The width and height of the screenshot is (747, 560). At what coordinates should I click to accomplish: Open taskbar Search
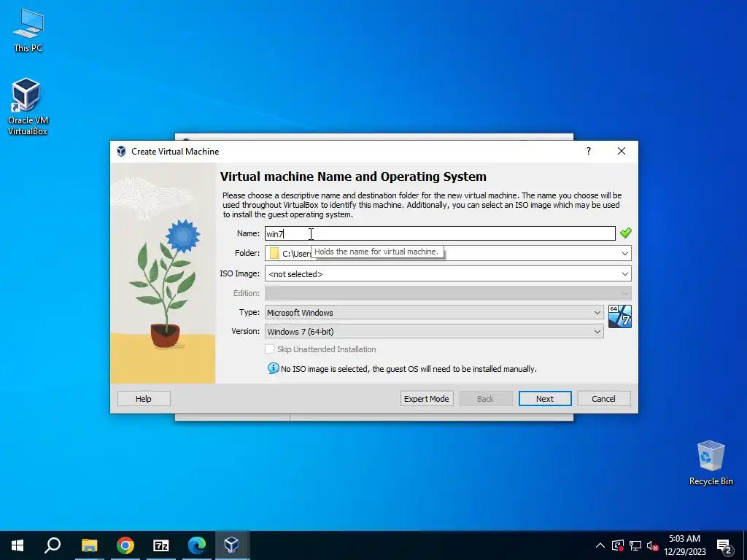pyautogui.click(x=53, y=545)
